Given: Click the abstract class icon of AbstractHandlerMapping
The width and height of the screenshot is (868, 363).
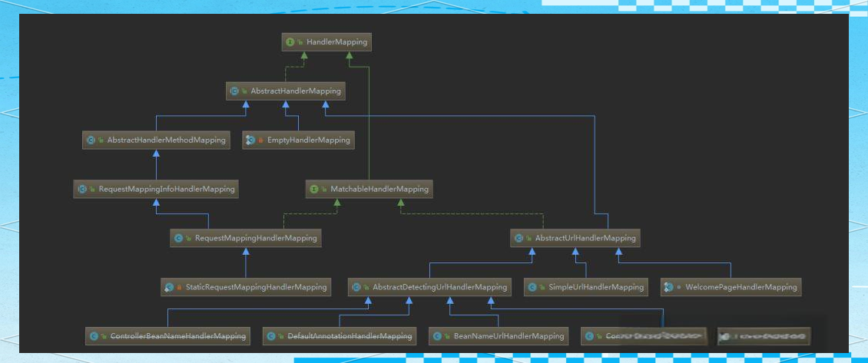Looking at the screenshot, I should point(235,91).
